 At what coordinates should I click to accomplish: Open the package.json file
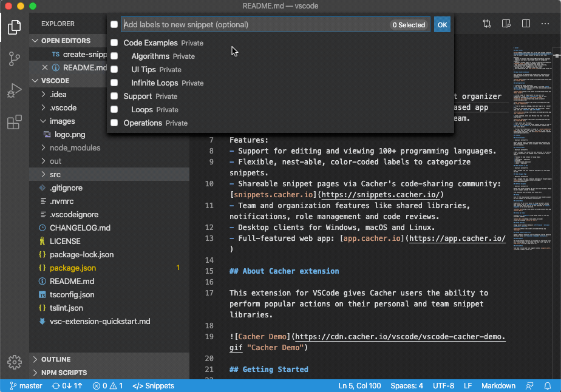73,268
